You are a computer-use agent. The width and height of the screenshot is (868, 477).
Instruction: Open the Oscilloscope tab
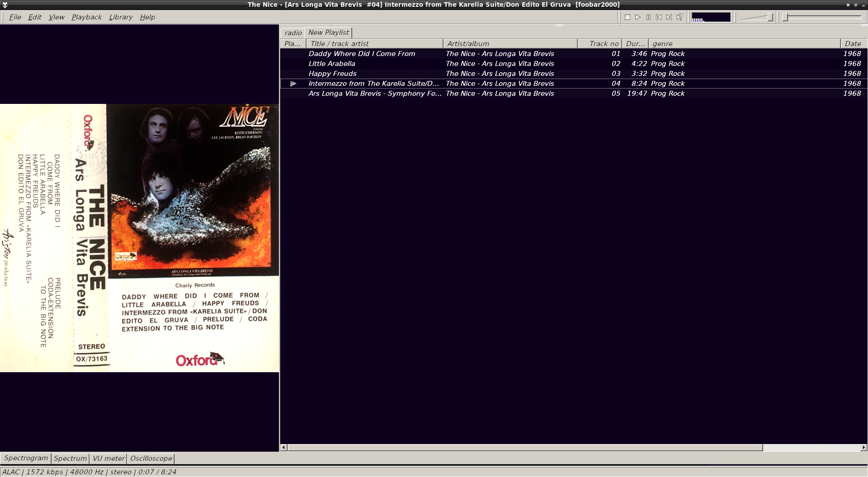point(151,458)
